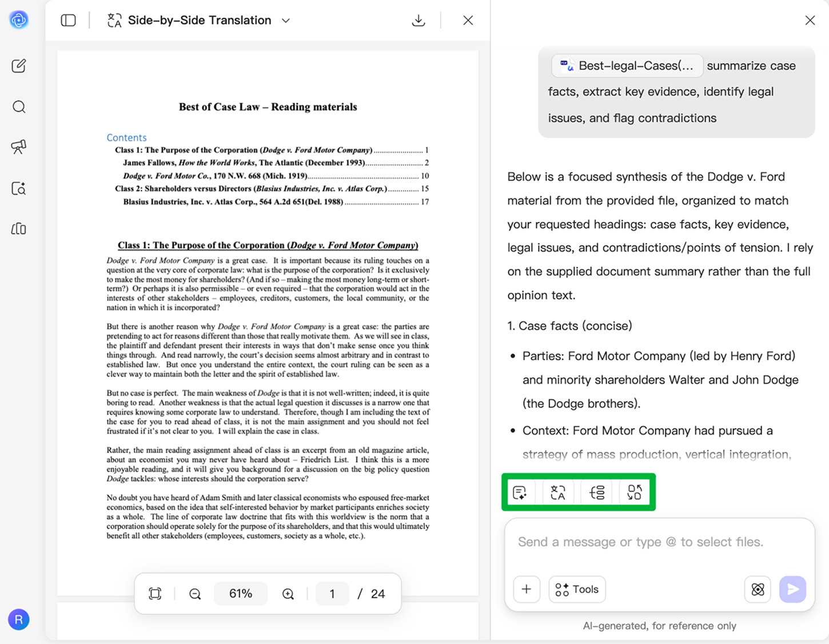Click the total pages value 24
Image resolution: width=829 pixels, height=644 pixels.
pyautogui.click(x=378, y=594)
